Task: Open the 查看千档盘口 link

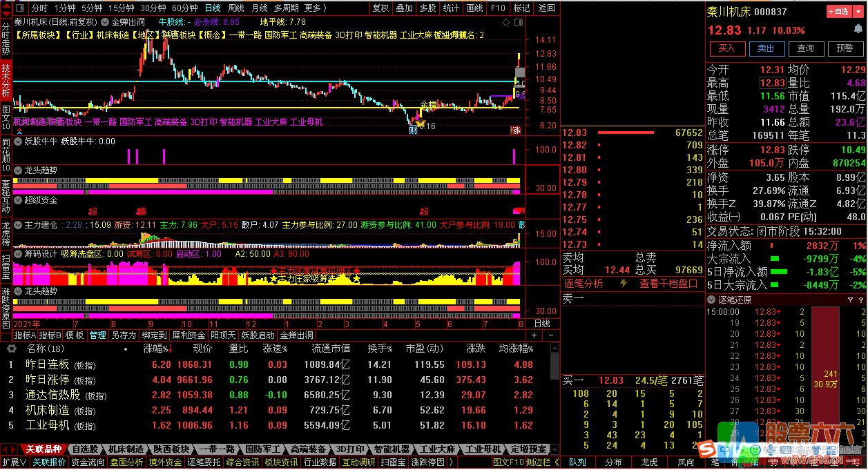Action: click(668, 284)
